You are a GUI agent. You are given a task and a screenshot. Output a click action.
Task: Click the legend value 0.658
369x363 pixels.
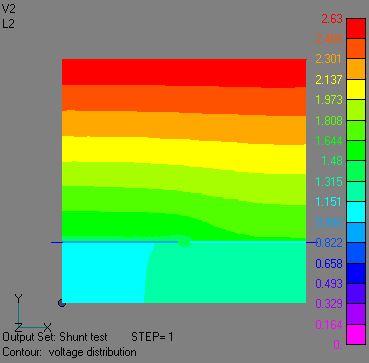point(329,264)
